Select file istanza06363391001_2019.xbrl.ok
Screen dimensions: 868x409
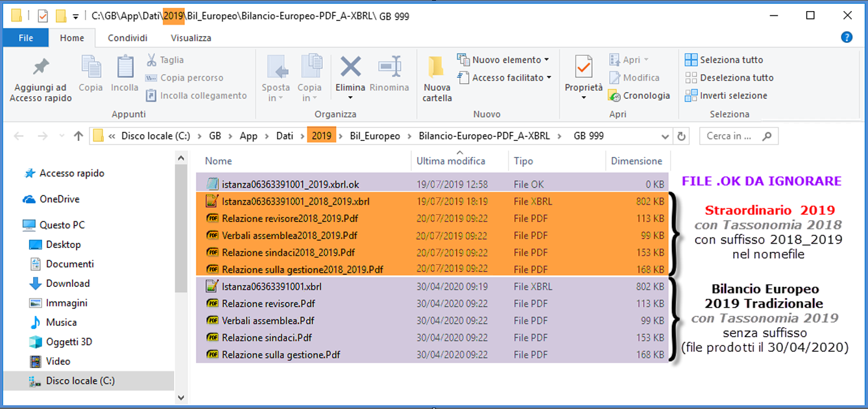pos(432,184)
